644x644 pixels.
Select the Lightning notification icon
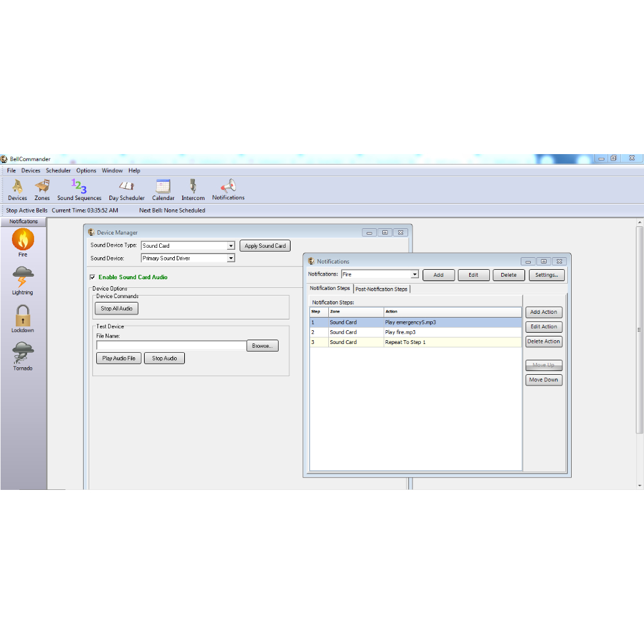click(x=23, y=277)
